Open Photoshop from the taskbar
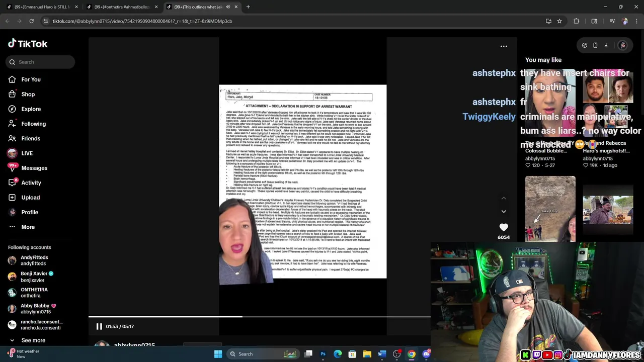This screenshot has width=644, height=362. (323, 354)
